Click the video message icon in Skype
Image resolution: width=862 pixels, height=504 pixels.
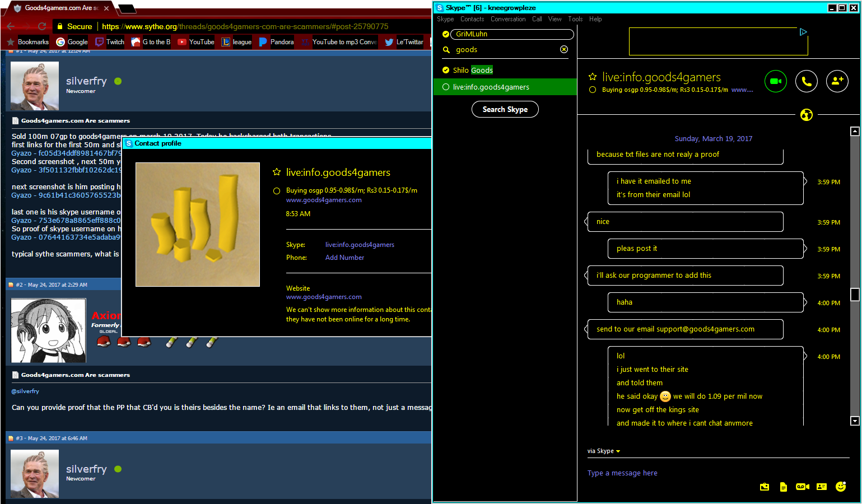[x=803, y=487]
